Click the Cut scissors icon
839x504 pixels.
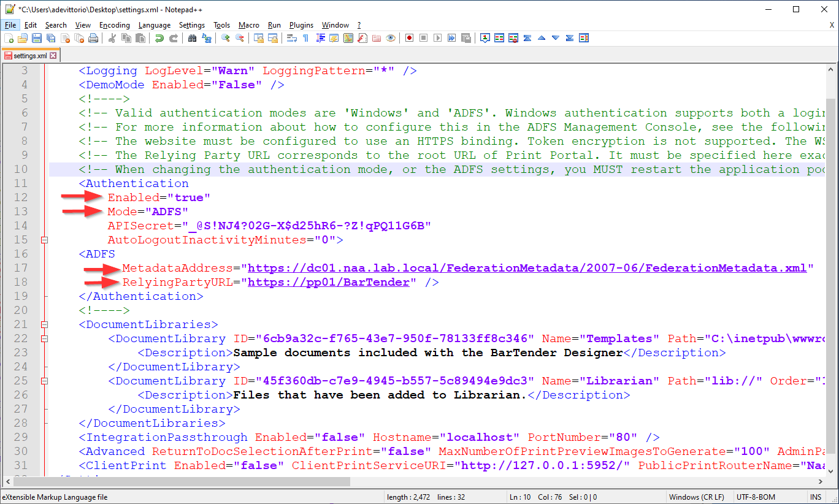pos(112,38)
